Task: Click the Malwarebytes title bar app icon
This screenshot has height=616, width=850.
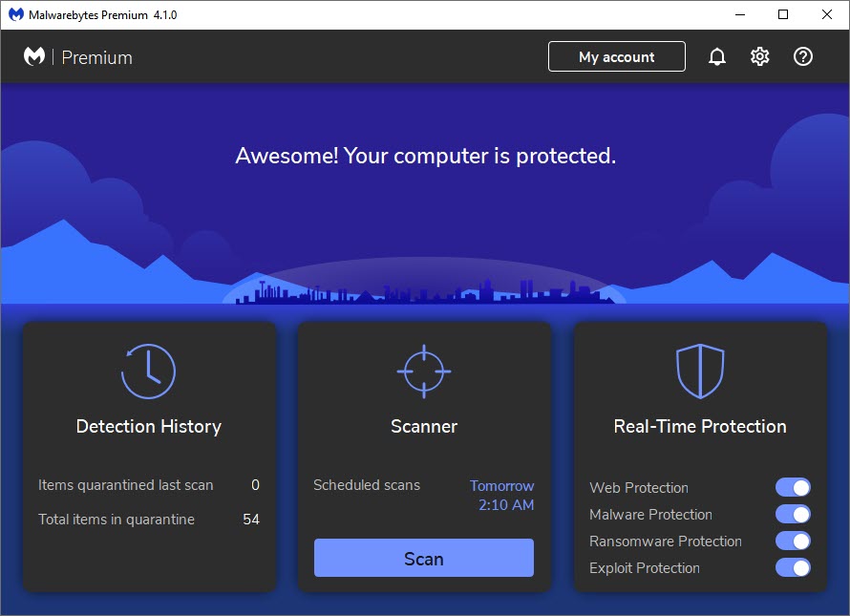Action: coord(15,14)
